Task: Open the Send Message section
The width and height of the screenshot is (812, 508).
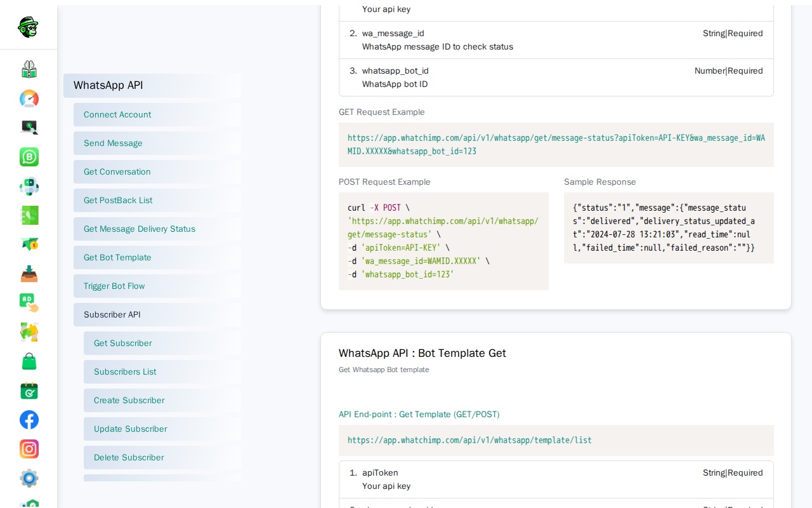Action: (157, 144)
